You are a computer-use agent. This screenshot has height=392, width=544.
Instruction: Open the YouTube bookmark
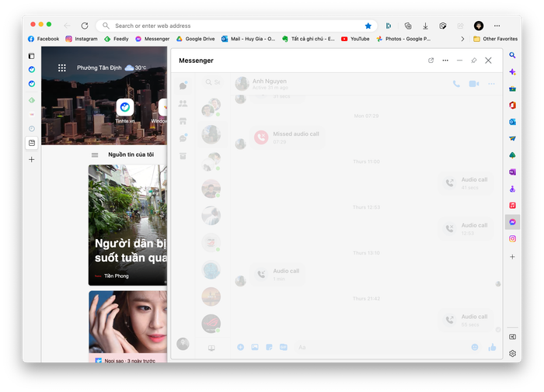pyautogui.click(x=355, y=38)
